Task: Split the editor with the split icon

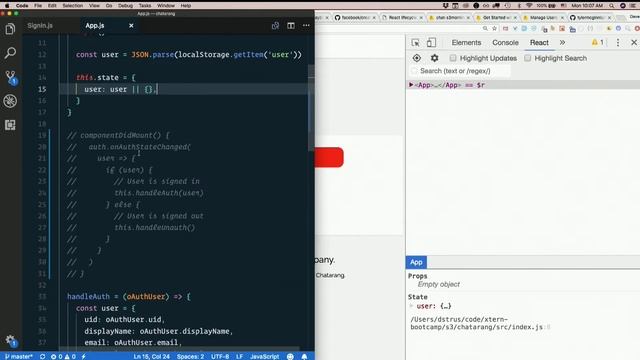Action: point(291,26)
